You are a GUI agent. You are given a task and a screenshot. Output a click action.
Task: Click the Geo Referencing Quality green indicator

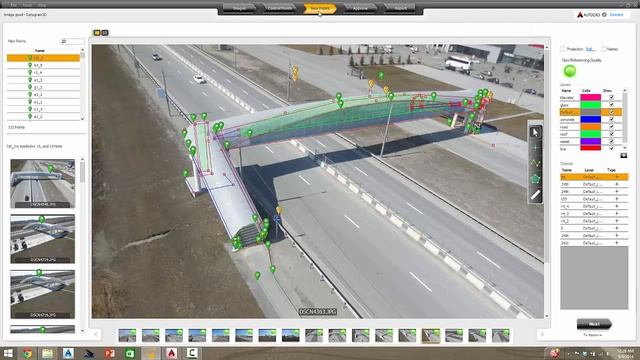(x=569, y=71)
